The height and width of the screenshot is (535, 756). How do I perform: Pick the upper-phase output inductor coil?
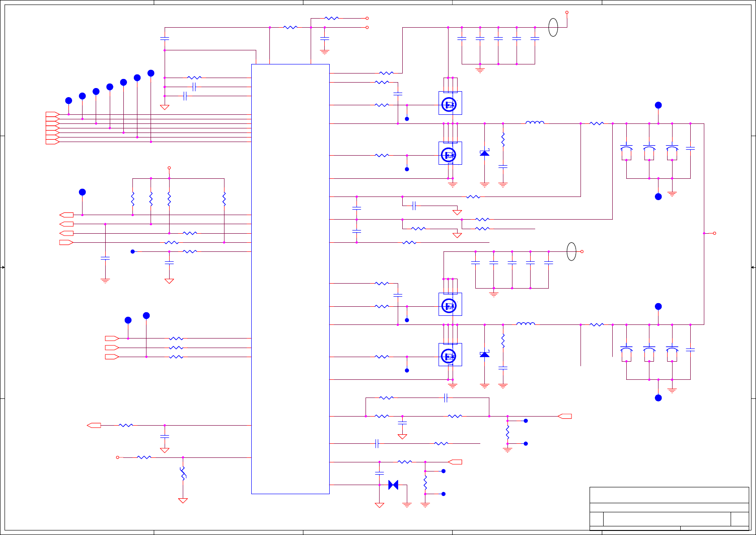[x=535, y=122]
